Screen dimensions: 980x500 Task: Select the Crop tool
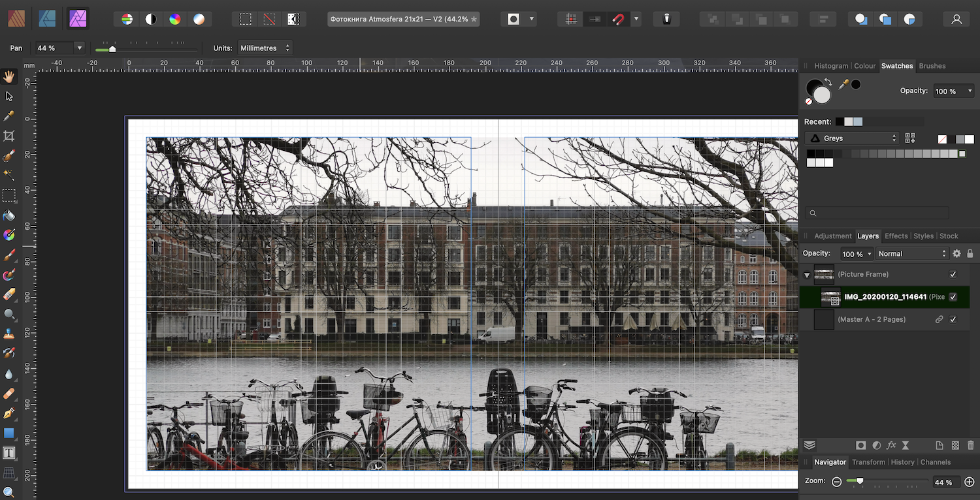pyautogui.click(x=9, y=136)
